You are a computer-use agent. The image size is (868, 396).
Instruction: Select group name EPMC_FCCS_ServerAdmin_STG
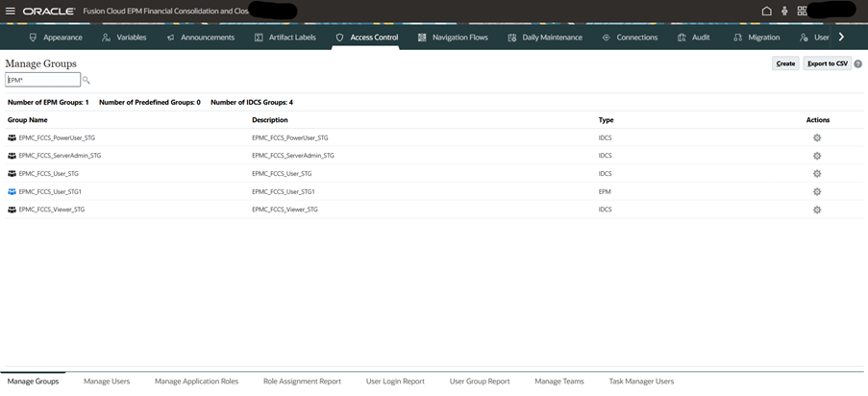pos(60,156)
